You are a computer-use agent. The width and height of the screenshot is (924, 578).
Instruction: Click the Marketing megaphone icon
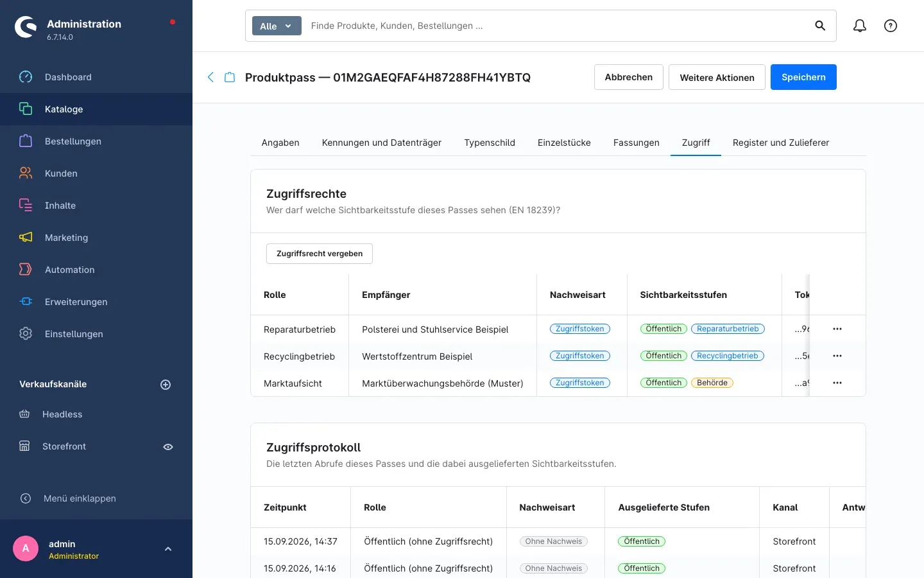click(x=26, y=238)
